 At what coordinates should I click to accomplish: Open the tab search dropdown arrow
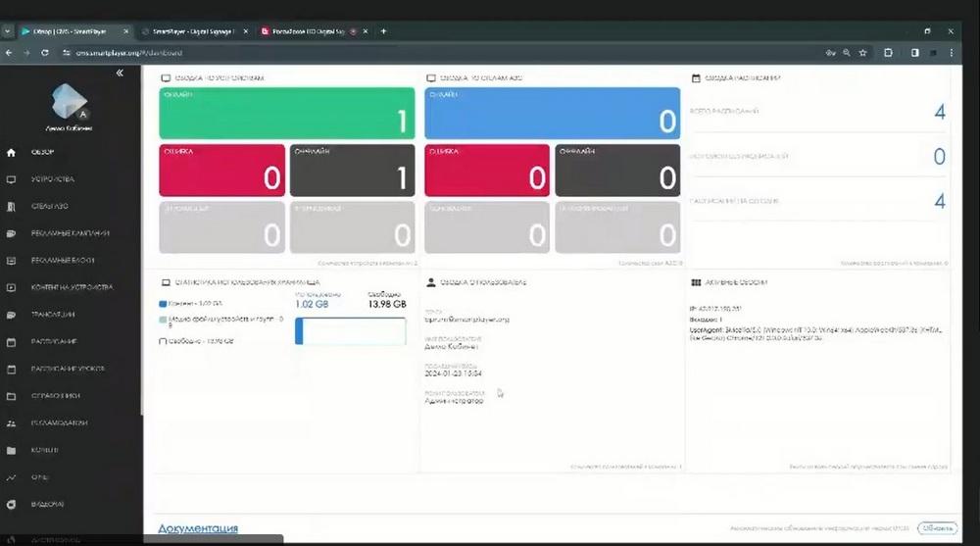(7, 31)
